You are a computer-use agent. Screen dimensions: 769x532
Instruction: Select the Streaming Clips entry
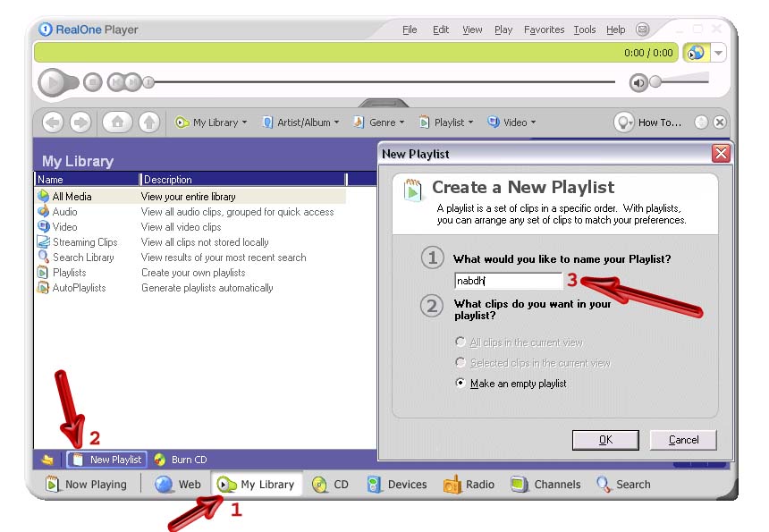click(x=190, y=242)
